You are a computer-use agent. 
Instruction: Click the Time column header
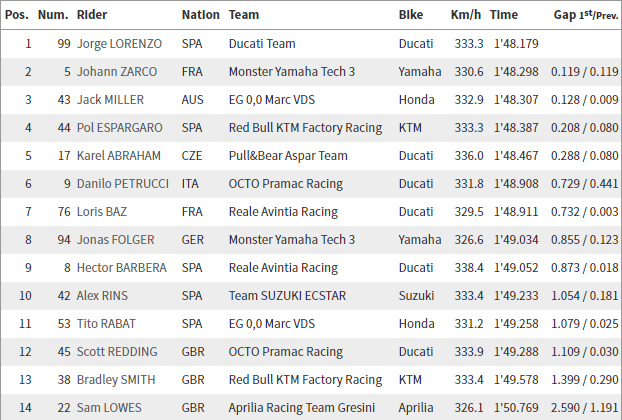[x=504, y=15]
